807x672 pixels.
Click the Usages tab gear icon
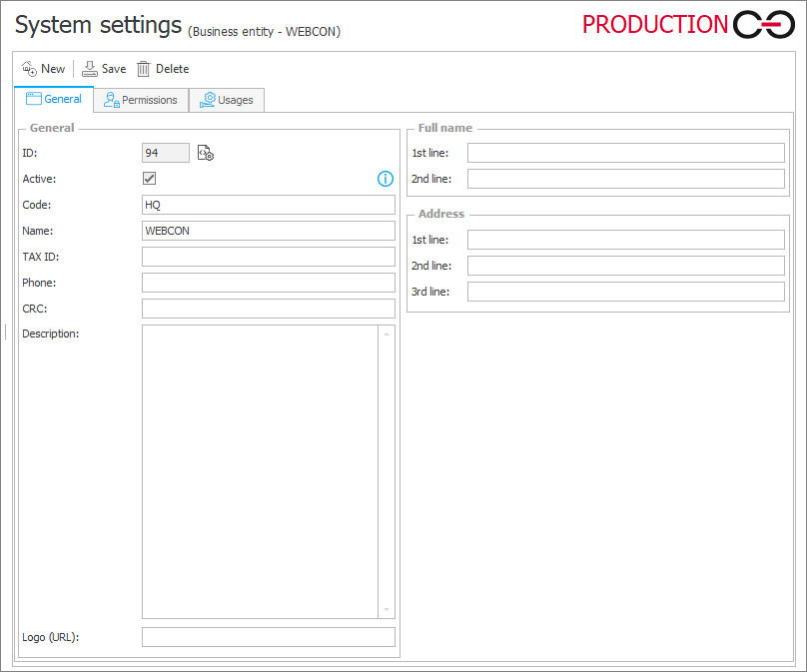tap(208, 100)
